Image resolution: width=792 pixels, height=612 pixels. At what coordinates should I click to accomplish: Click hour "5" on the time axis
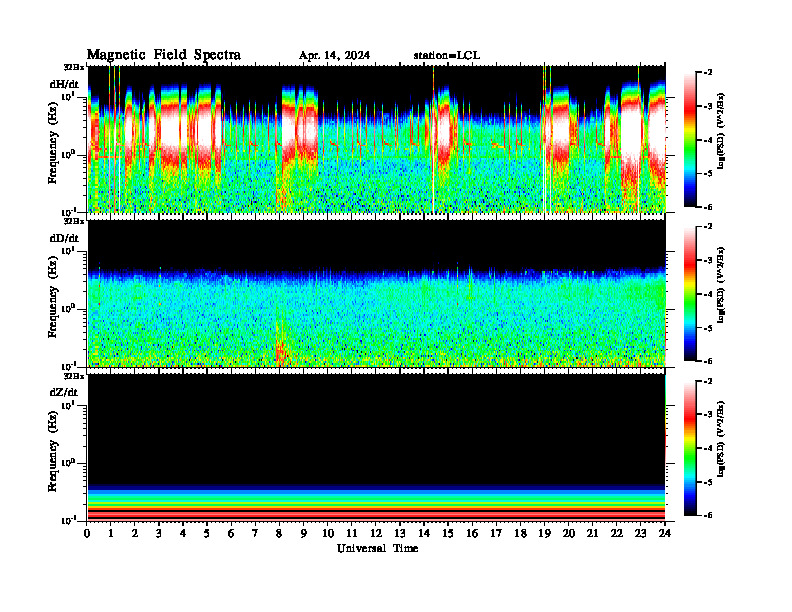coord(207,533)
